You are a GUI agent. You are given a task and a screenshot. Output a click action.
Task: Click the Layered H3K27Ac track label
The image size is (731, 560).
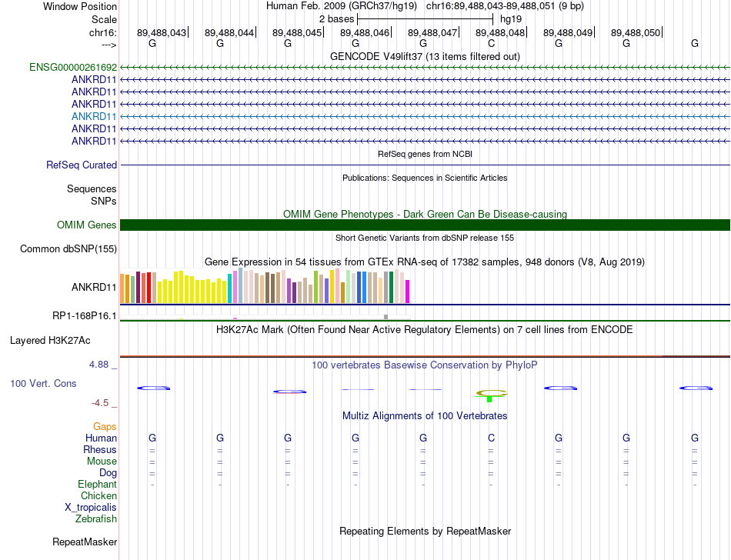(x=50, y=341)
